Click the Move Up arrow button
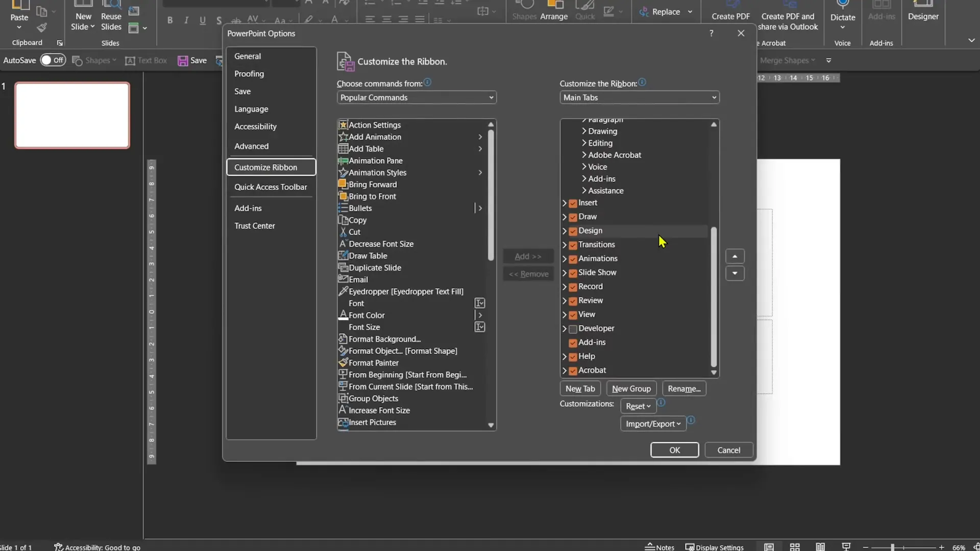 [x=734, y=256]
